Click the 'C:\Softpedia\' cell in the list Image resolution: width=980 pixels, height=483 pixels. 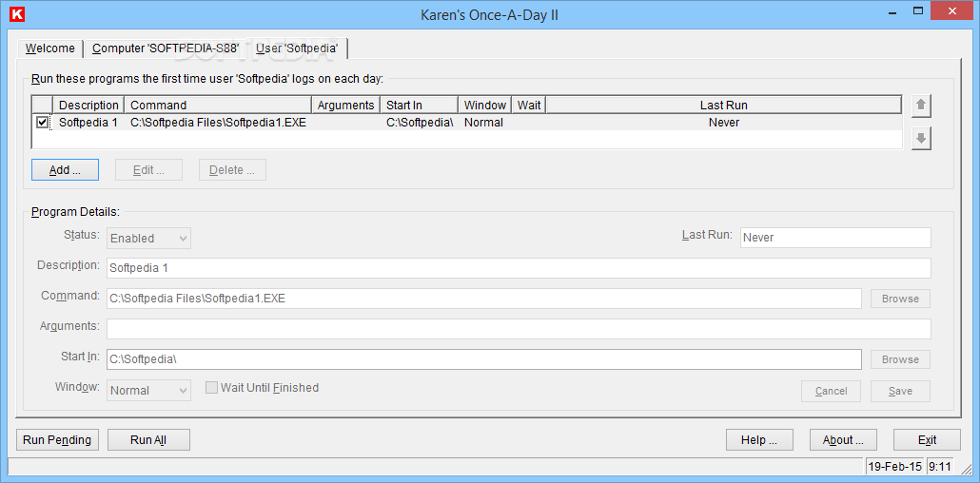pos(420,123)
